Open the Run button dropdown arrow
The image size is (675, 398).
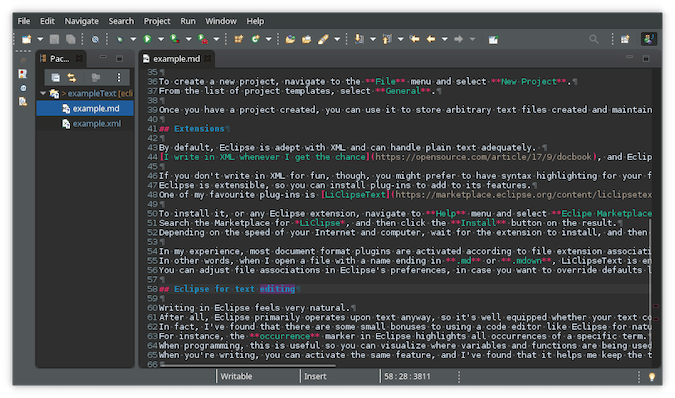click(x=161, y=39)
